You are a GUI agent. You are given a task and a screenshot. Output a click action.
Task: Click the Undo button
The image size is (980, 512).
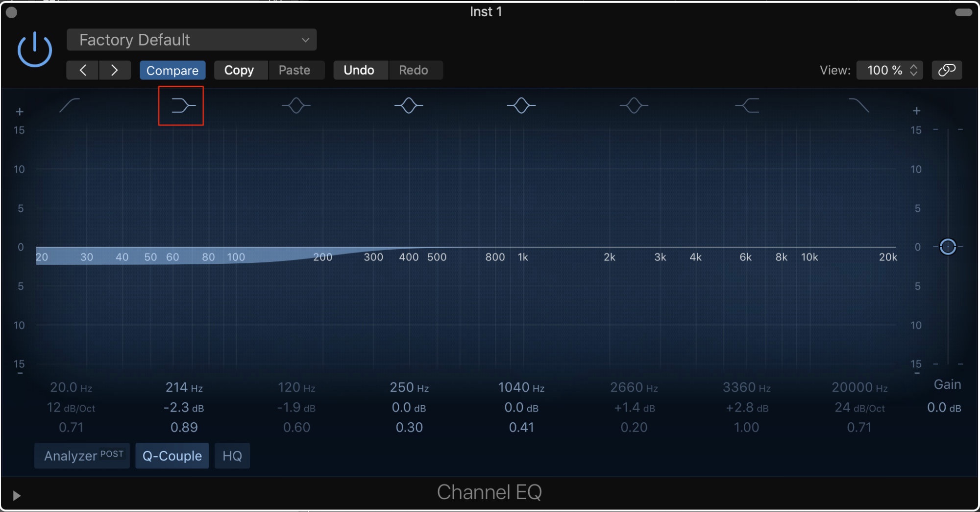(359, 70)
